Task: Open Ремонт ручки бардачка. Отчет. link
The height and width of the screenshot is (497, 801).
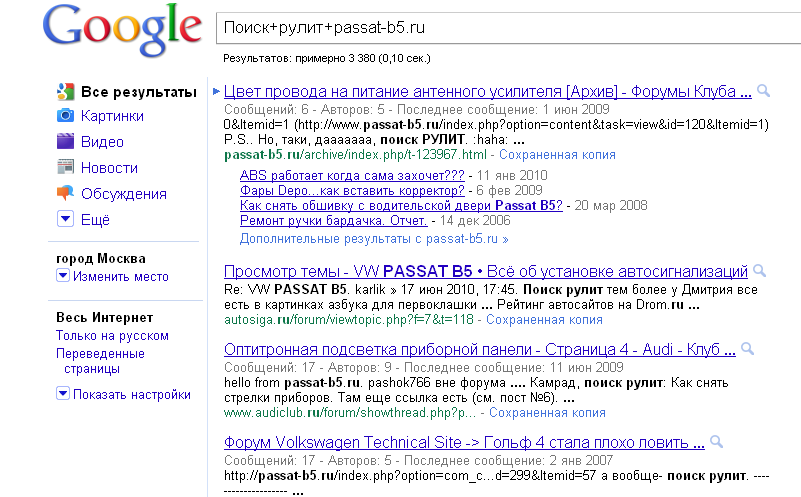Action: (334, 221)
